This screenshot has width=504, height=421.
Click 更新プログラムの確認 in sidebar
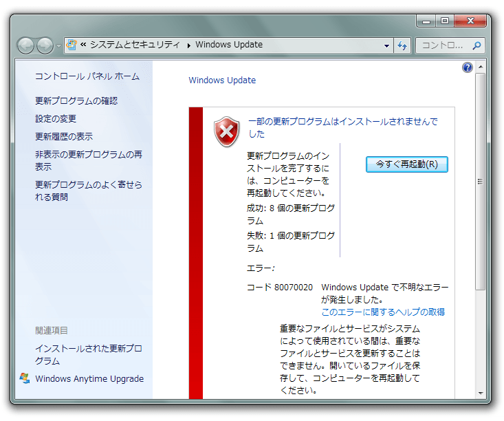tap(76, 101)
